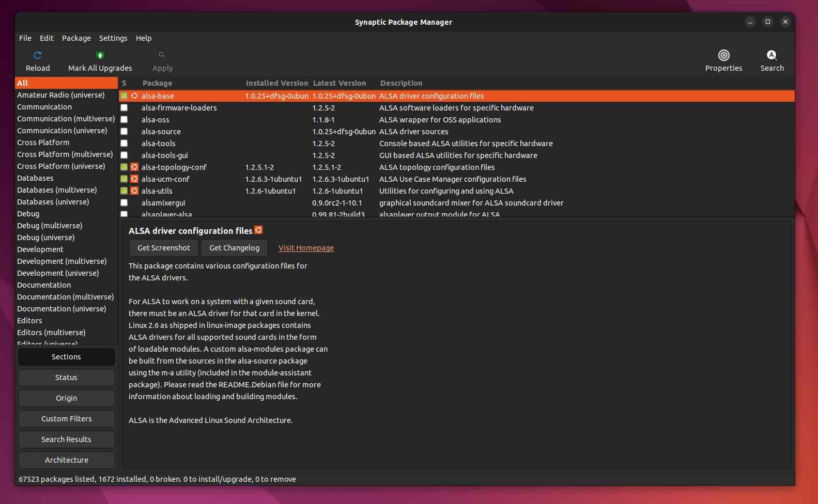Image resolution: width=818 pixels, height=504 pixels.
Task: Select the alsa-source package name
Action: [161, 132]
